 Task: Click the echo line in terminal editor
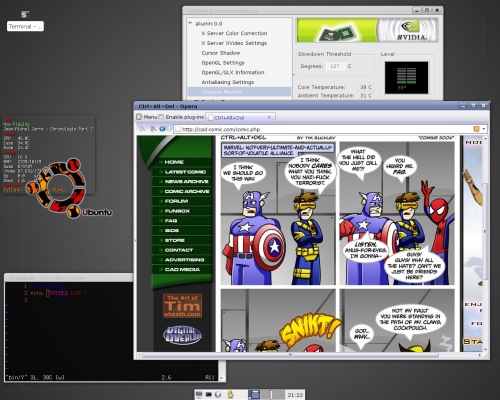[x=58, y=293]
